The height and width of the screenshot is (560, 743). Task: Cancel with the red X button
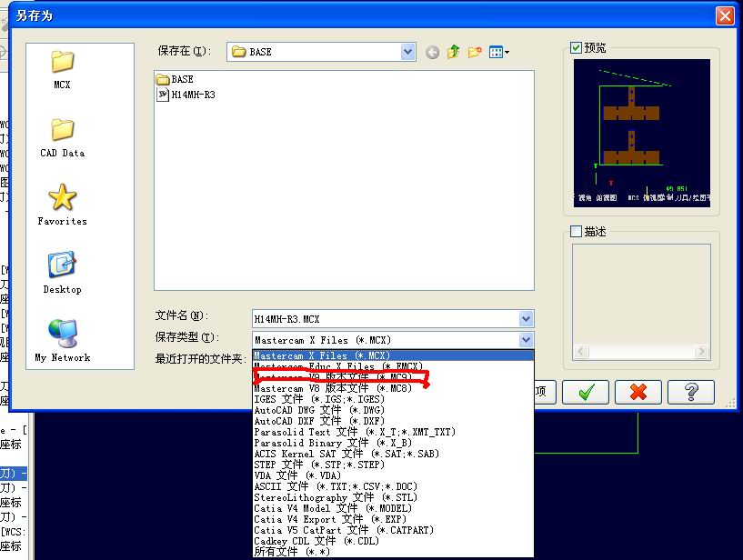pyautogui.click(x=638, y=392)
